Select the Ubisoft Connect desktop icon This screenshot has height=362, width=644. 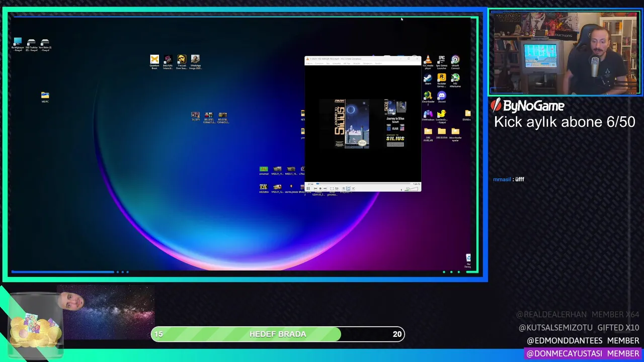(455, 62)
